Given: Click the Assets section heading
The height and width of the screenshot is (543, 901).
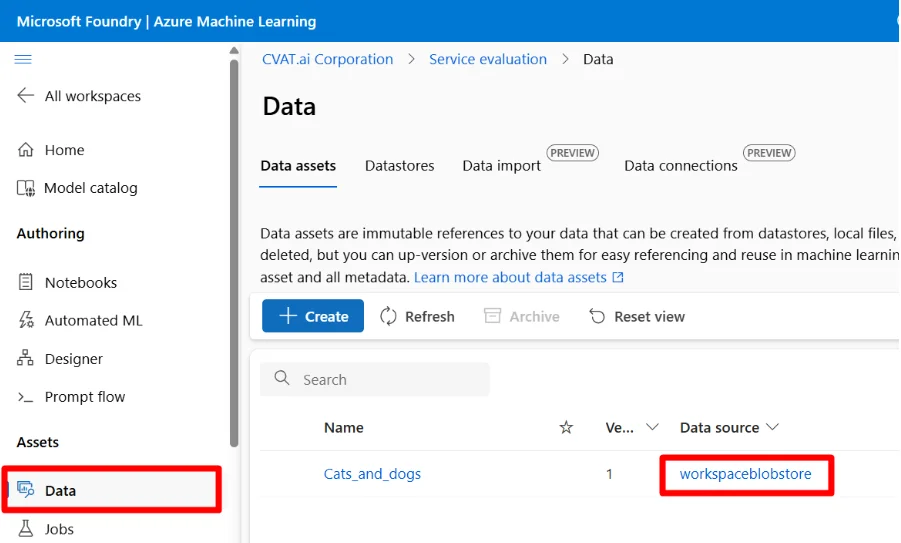Looking at the screenshot, I should (x=37, y=442).
